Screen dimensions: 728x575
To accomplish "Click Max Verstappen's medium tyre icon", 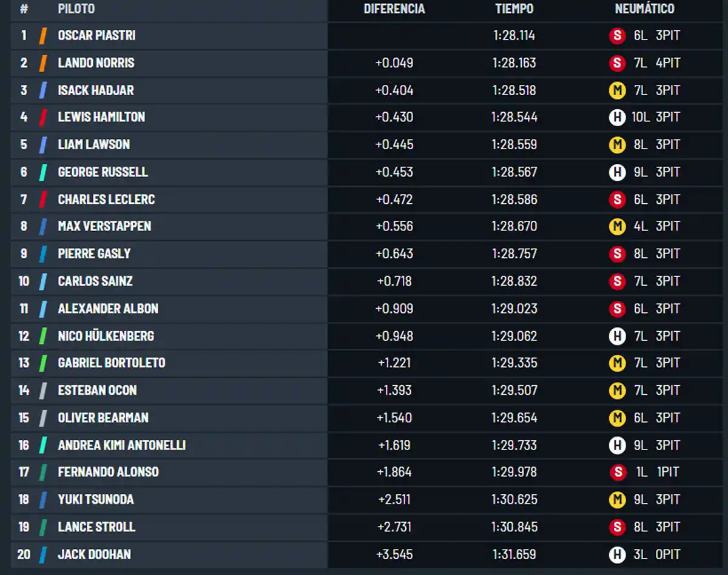I will (617, 226).
